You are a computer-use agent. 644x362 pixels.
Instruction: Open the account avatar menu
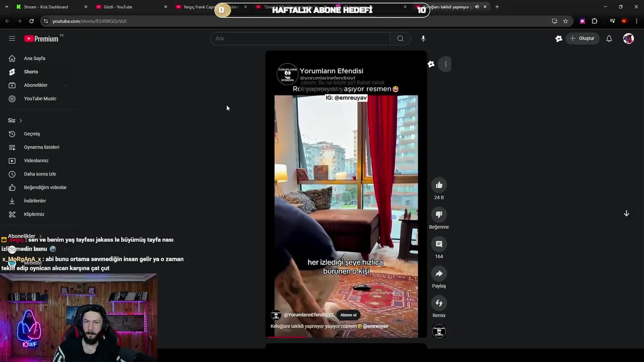click(x=628, y=38)
